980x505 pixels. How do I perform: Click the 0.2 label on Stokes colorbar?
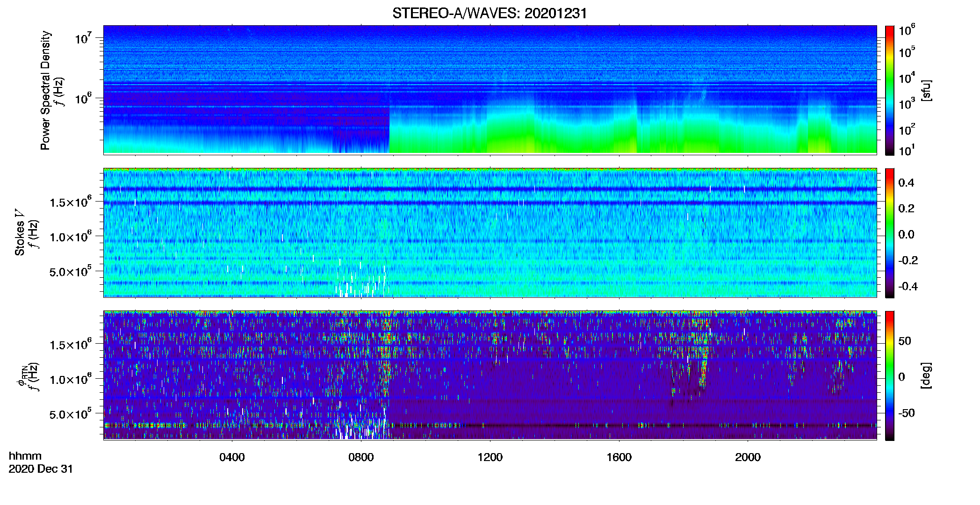tap(906, 209)
